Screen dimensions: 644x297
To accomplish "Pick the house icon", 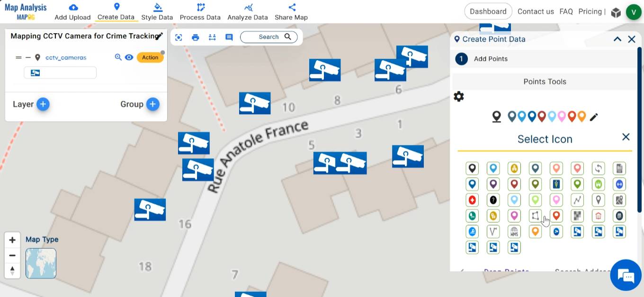I will pos(599,216).
